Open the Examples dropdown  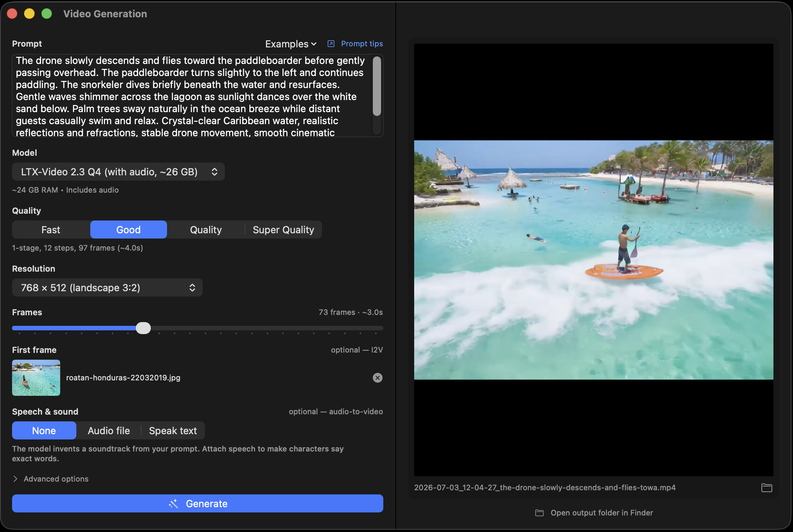click(291, 44)
